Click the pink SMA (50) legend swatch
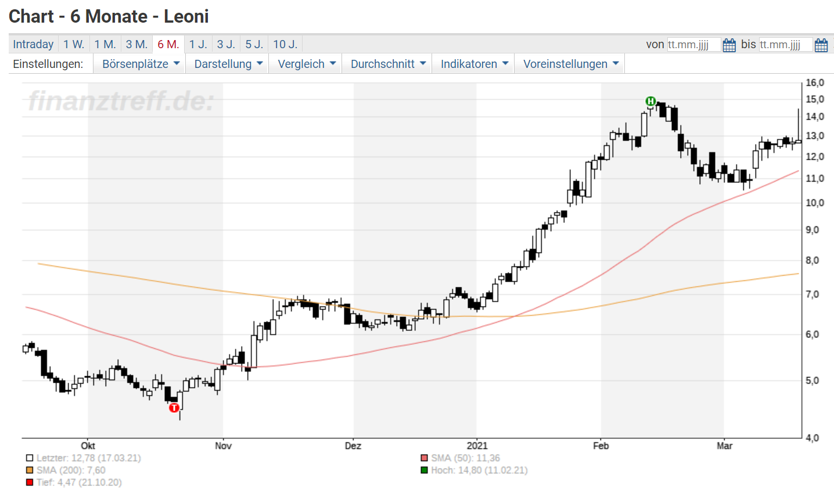The image size is (834, 504). tap(424, 458)
